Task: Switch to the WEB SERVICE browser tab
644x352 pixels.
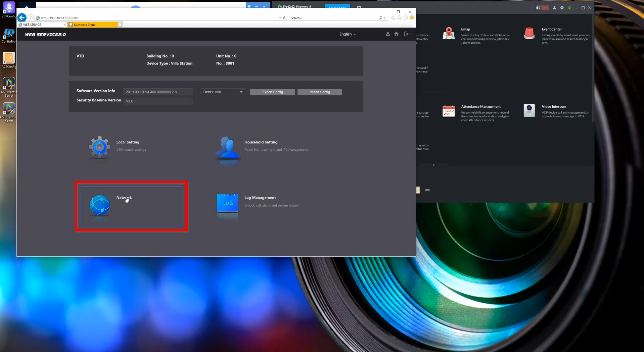Action: coord(42,25)
